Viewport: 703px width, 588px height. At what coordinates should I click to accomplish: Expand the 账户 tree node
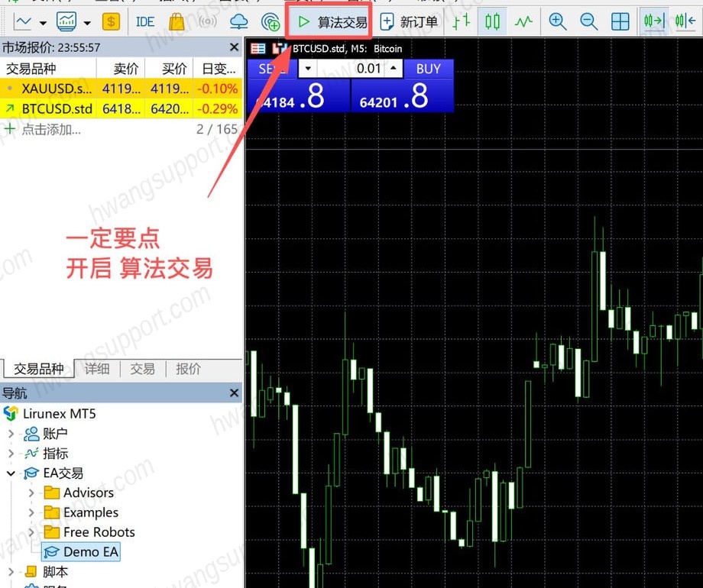click(11, 434)
